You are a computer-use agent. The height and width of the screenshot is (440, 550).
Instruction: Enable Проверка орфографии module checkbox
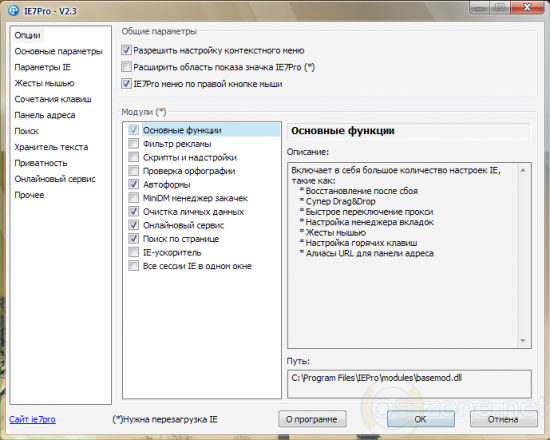pyautogui.click(x=133, y=171)
